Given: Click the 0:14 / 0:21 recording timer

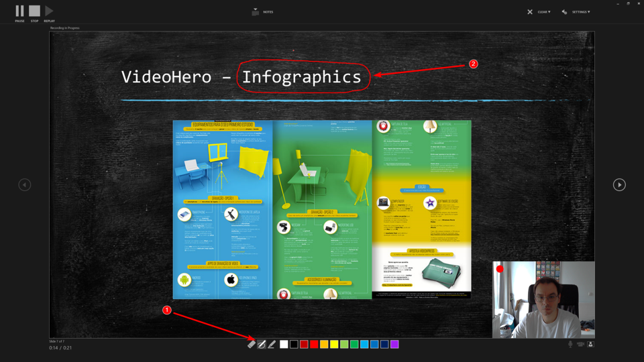Looking at the screenshot, I should (x=60, y=348).
